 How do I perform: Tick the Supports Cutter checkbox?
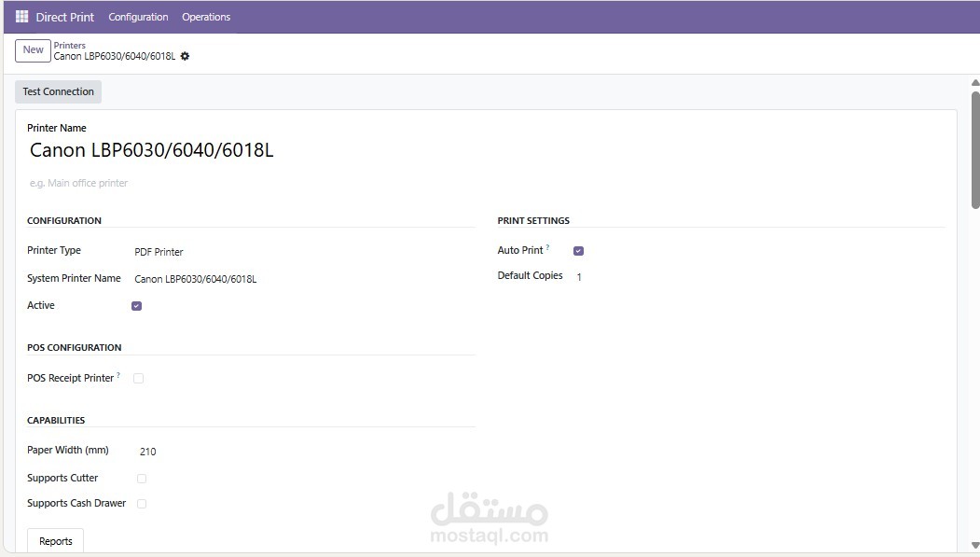click(x=141, y=479)
